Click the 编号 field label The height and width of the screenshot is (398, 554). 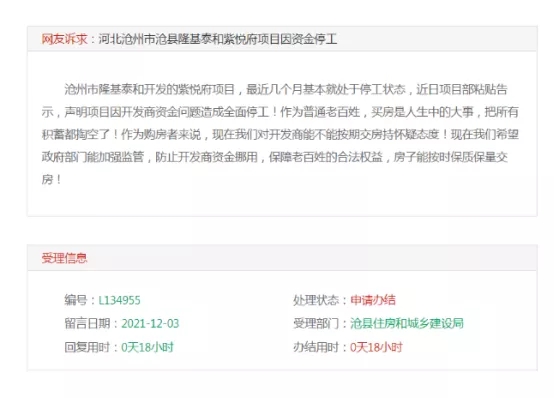76,300
